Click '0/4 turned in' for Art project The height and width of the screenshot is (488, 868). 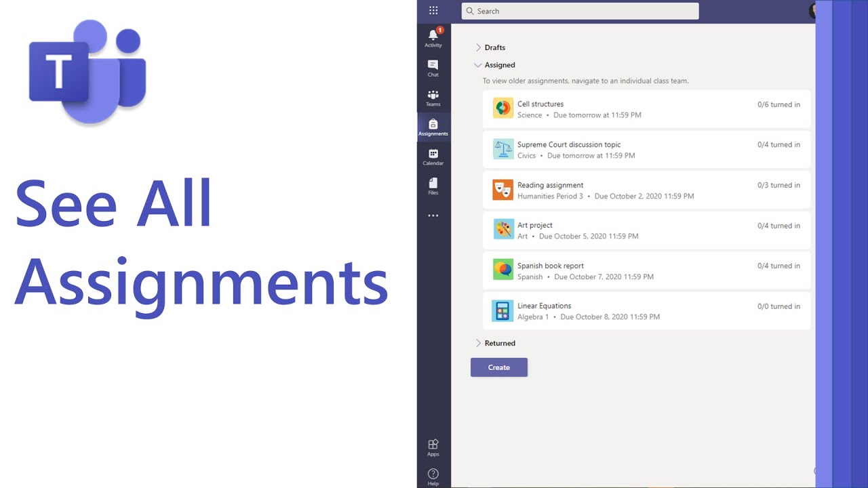click(778, 226)
